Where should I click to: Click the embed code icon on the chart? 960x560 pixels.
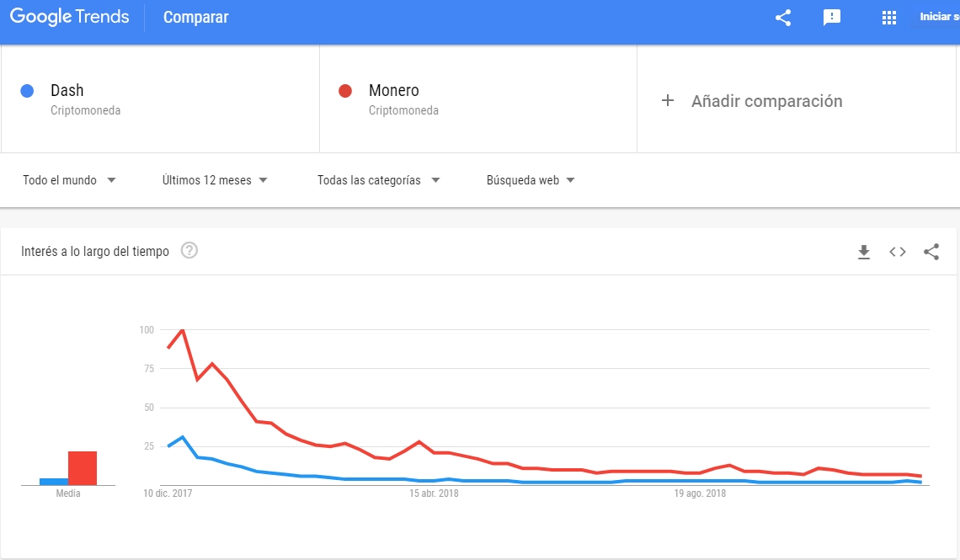coord(898,252)
